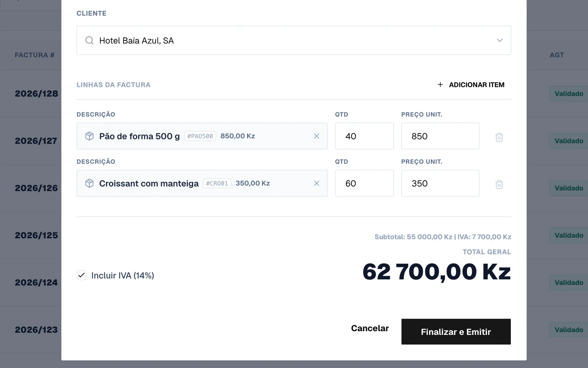Image resolution: width=588 pixels, height=368 pixels.
Task: Open invoice 2026/127 in background list
Action: coord(36,141)
